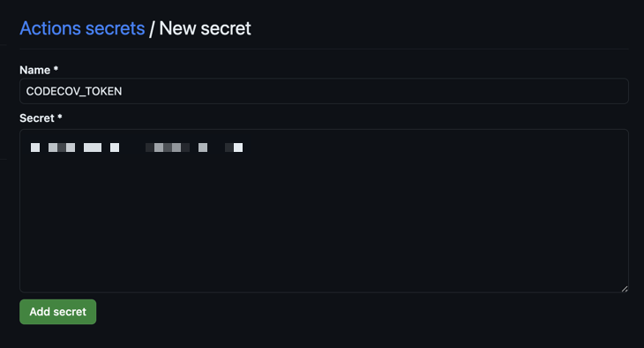Place cursor inside the blurred secret value
This screenshot has width=644, height=348.
tap(137, 148)
